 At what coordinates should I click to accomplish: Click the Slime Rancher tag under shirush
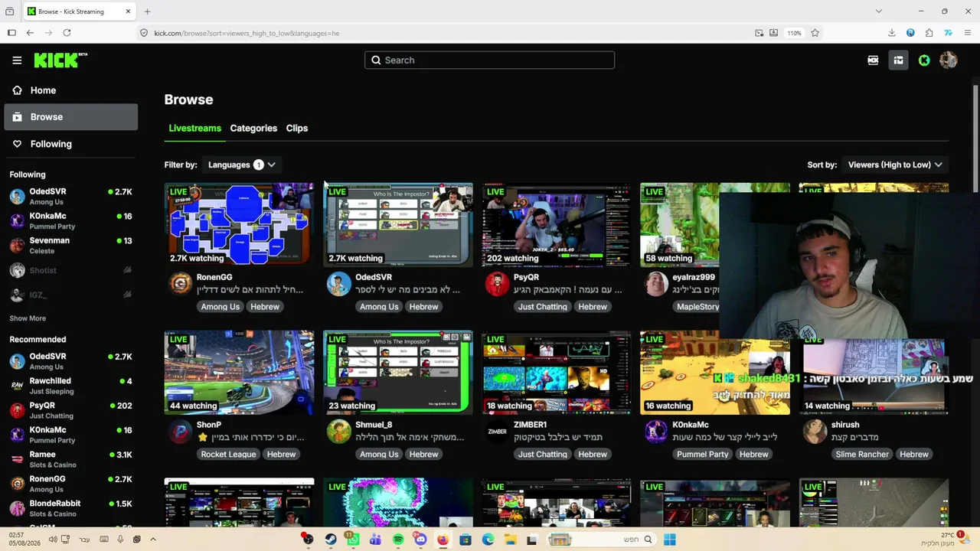coord(862,455)
